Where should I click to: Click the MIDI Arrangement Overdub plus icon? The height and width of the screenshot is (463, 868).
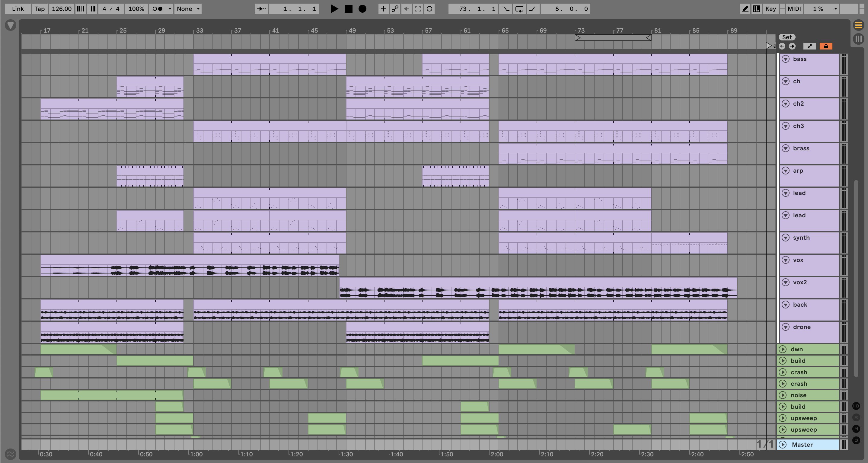(383, 9)
